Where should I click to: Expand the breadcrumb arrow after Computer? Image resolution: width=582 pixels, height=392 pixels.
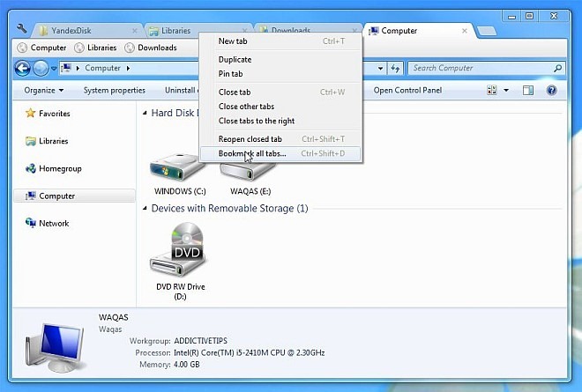(128, 68)
